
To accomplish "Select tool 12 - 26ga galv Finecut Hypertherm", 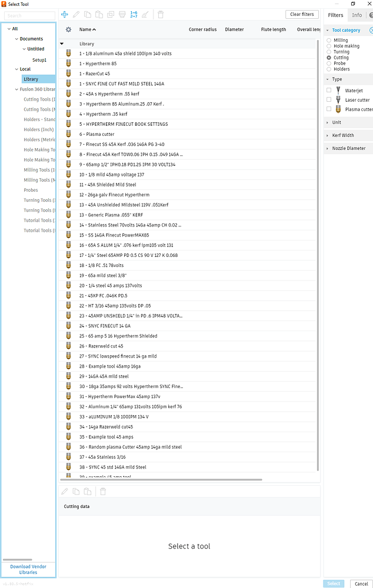I will pos(188,195).
